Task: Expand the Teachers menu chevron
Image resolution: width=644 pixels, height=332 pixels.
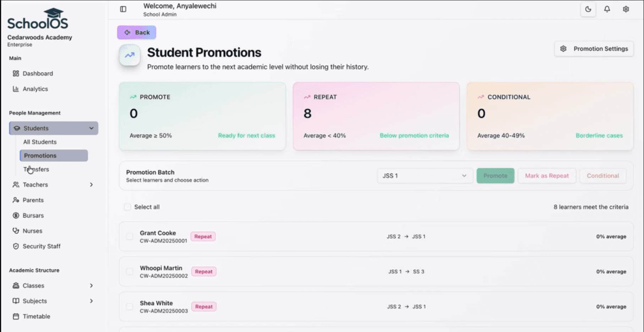Action: [x=92, y=184]
